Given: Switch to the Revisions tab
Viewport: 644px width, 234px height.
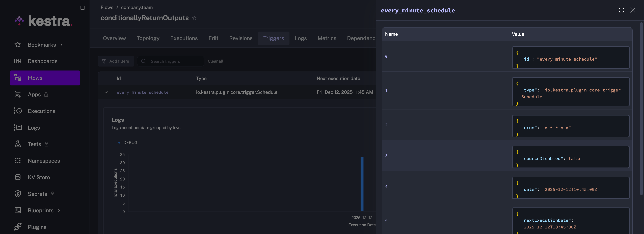Looking at the screenshot, I should [x=240, y=38].
